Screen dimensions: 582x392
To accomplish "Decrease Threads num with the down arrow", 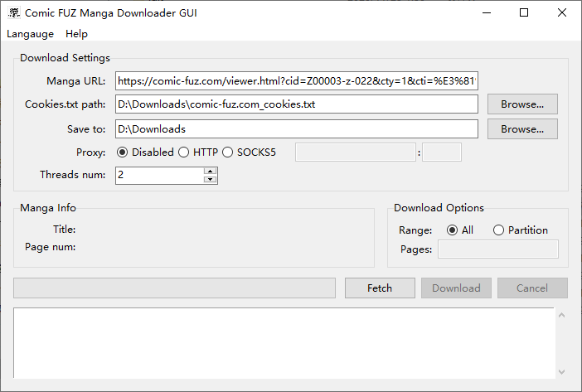I will click(210, 180).
